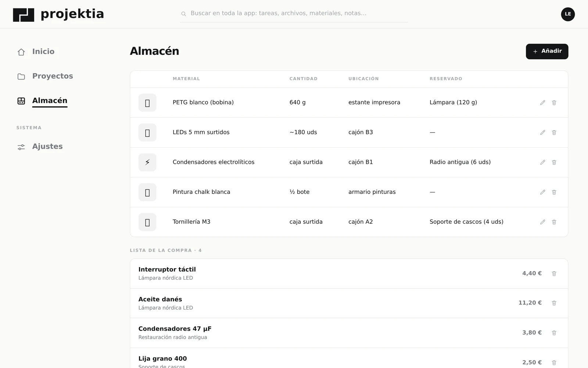The width and height of the screenshot is (588, 368).
Task: Click the '~180 uds' quantity cell
Action: 303,132
